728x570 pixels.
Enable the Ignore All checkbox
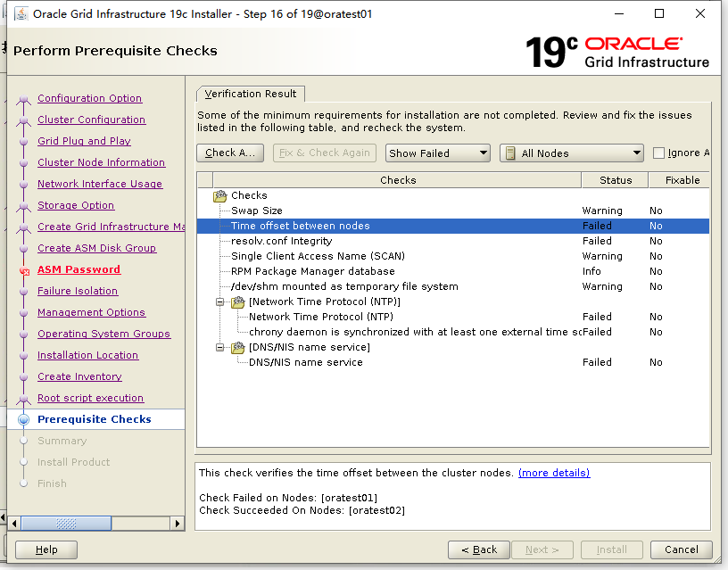(x=661, y=153)
